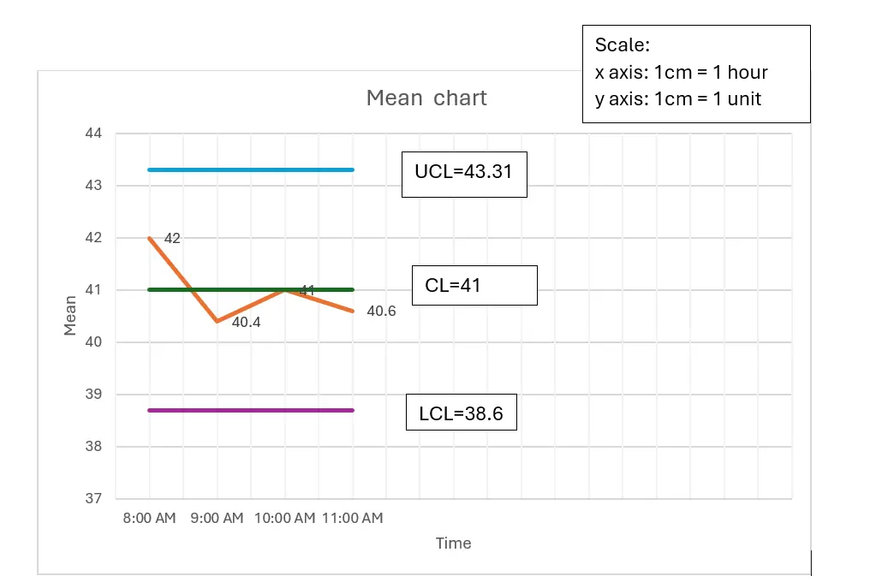The width and height of the screenshot is (876, 588).
Task: Click the orange mean data line
Action: (184, 280)
